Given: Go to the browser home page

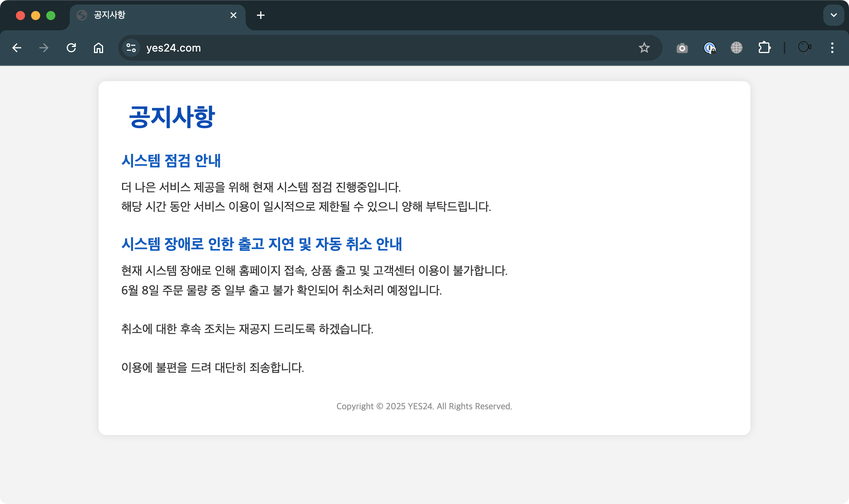Looking at the screenshot, I should point(99,48).
